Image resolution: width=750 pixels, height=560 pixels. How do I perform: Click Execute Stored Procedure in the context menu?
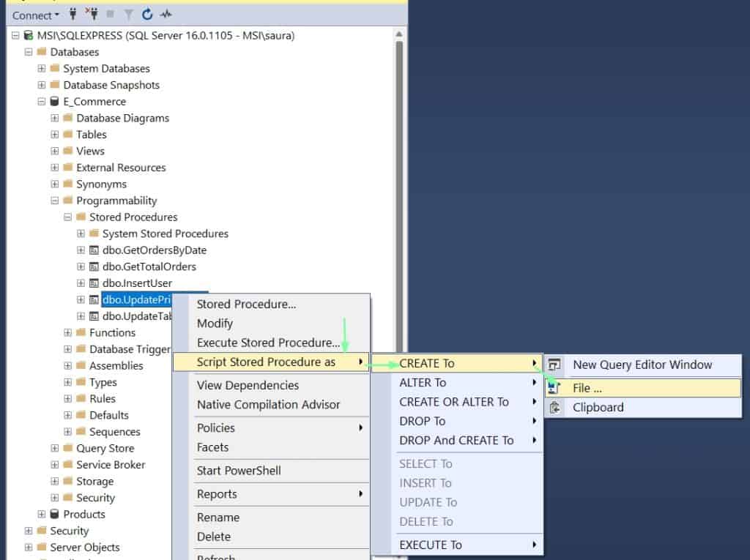tap(269, 342)
